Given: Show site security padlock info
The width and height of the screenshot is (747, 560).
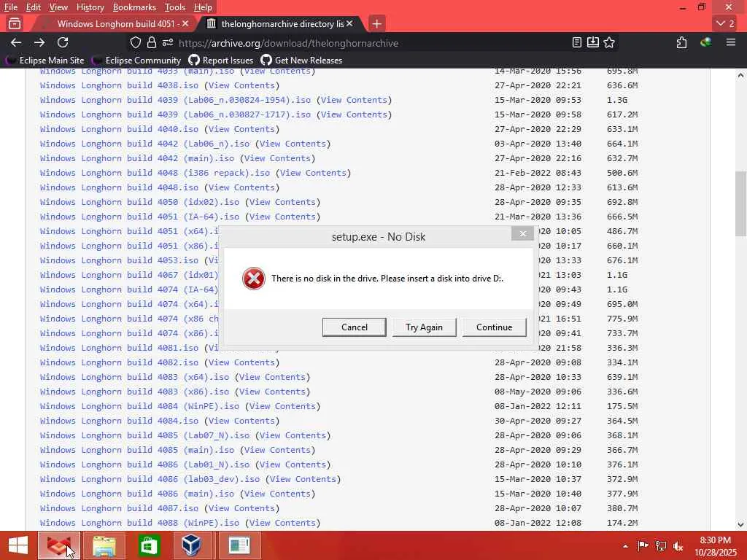Looking at the screenshot, I should pos(152,43).
